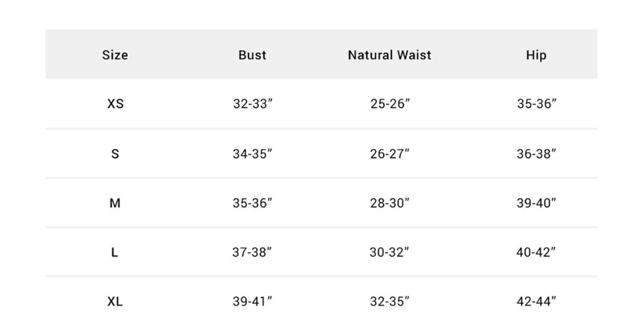Image resolution: width=644 pixels, height=330 pixels.
Task: Click the Bust column header
Action: tap(252, 55)
